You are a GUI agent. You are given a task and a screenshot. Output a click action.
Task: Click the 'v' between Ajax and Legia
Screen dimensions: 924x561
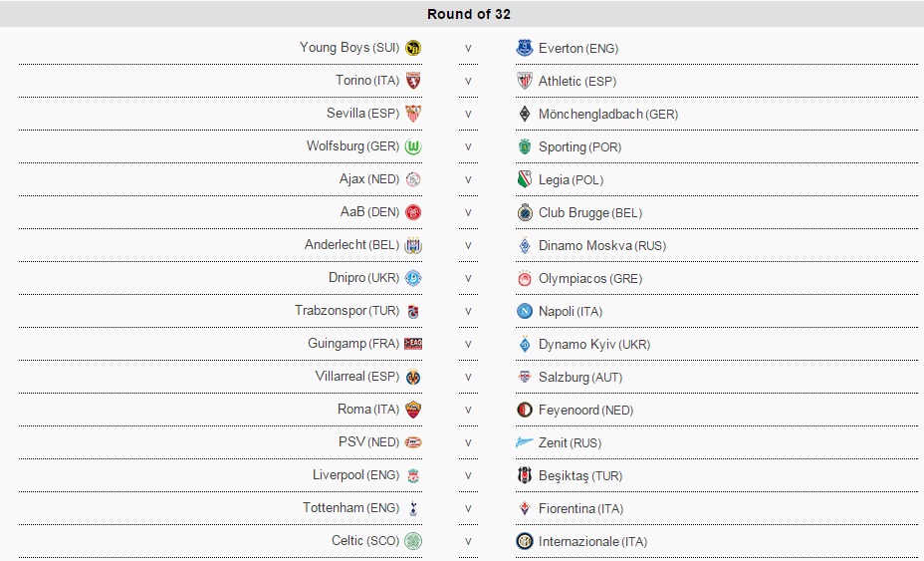[x=468, y=179]
